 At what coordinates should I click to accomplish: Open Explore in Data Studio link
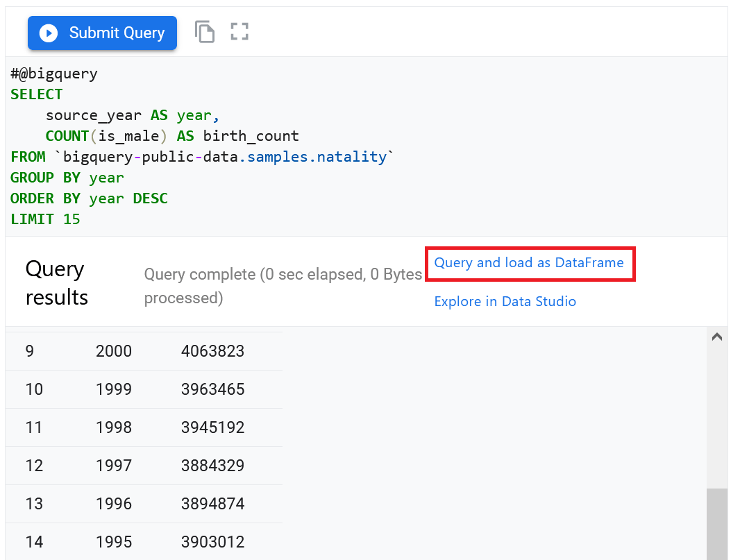[x=505, y=301]
